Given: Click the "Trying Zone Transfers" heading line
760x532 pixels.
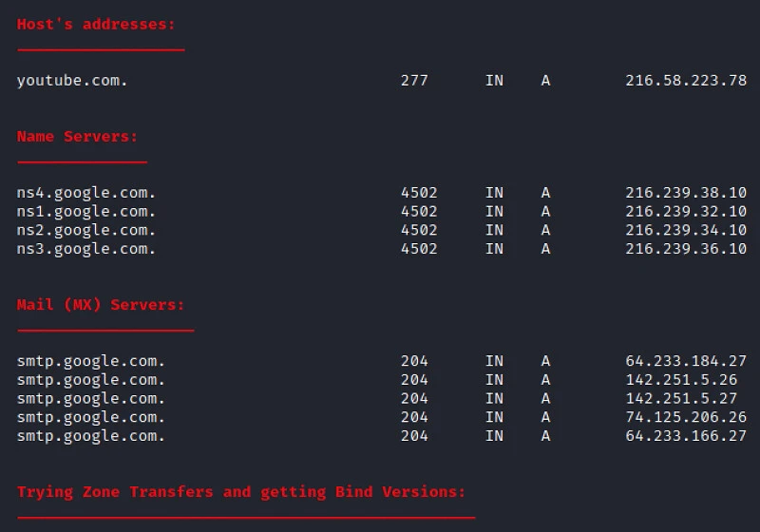Looking at the screenshot, I should [241, 492].
